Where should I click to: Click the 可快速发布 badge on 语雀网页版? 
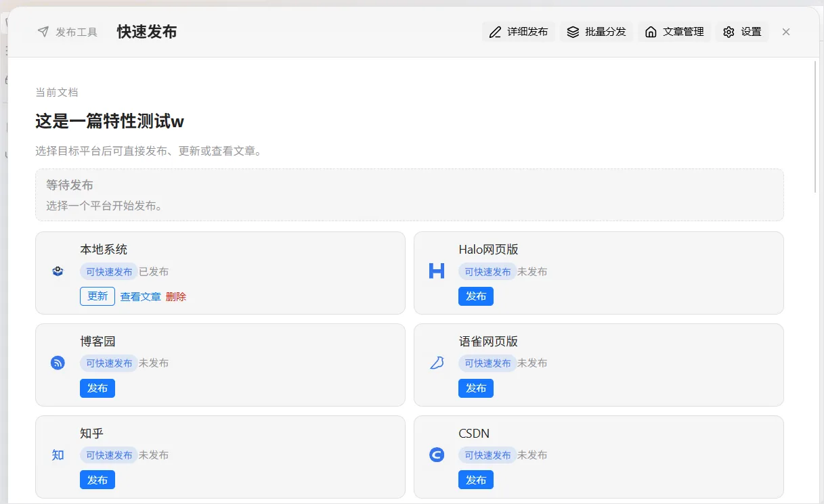[487, 363]
